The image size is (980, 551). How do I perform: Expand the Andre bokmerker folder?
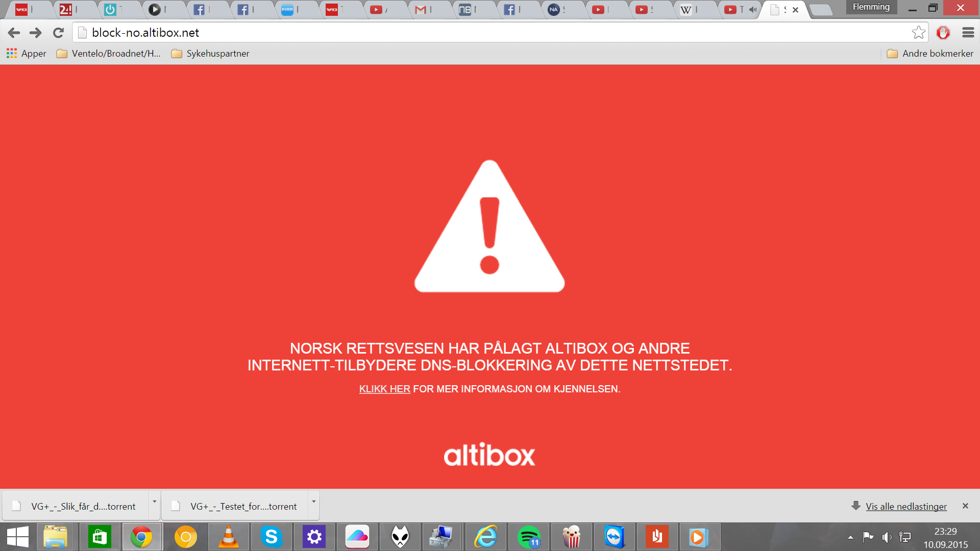[x=930, y=54]
